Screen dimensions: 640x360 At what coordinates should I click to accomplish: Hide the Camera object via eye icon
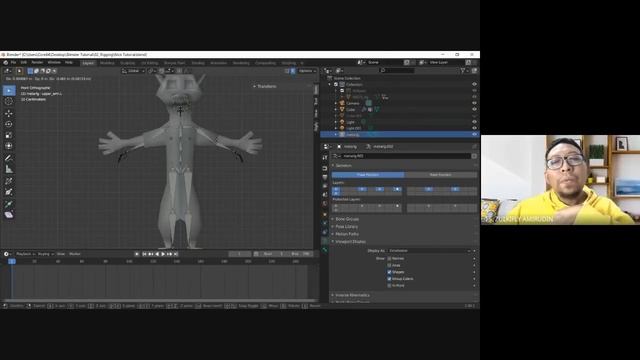click(474, 103)
